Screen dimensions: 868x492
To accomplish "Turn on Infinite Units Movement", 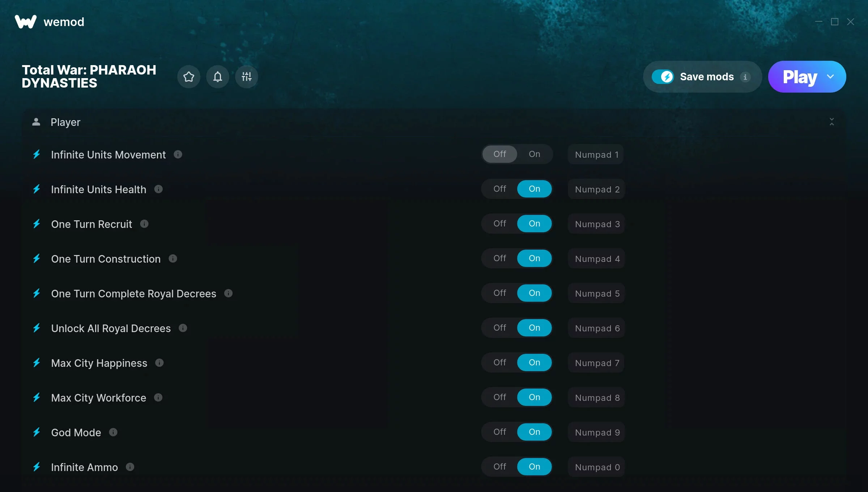I will (x=535, y=154).
